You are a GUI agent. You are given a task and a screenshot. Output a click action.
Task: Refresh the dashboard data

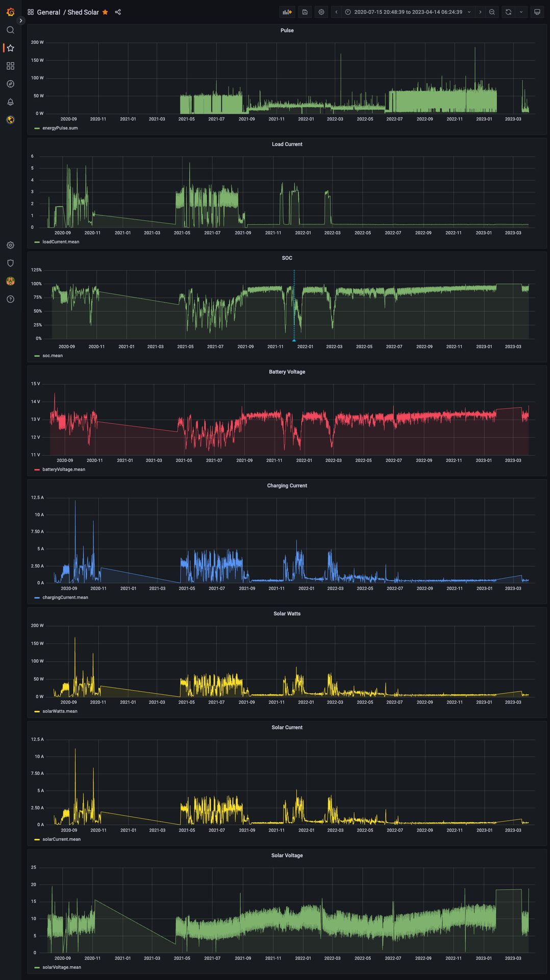[508, 12]
